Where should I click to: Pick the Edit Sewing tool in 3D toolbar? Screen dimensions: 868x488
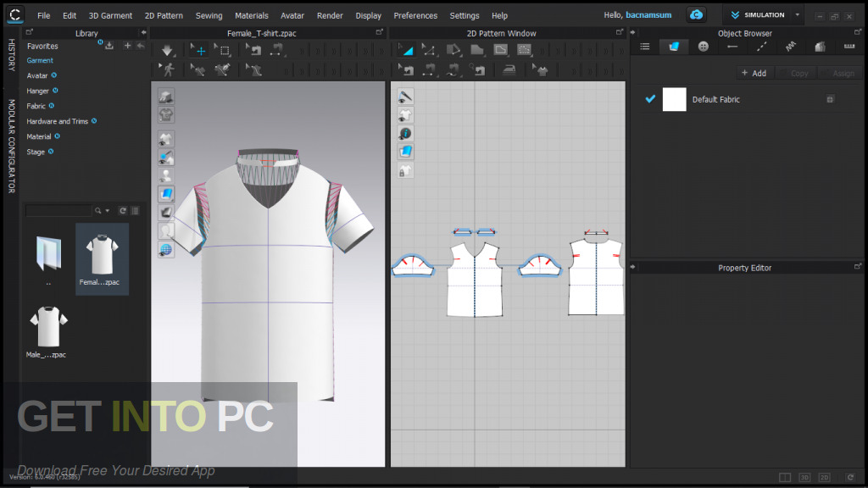pyautogui.click(x=253, y=51)
